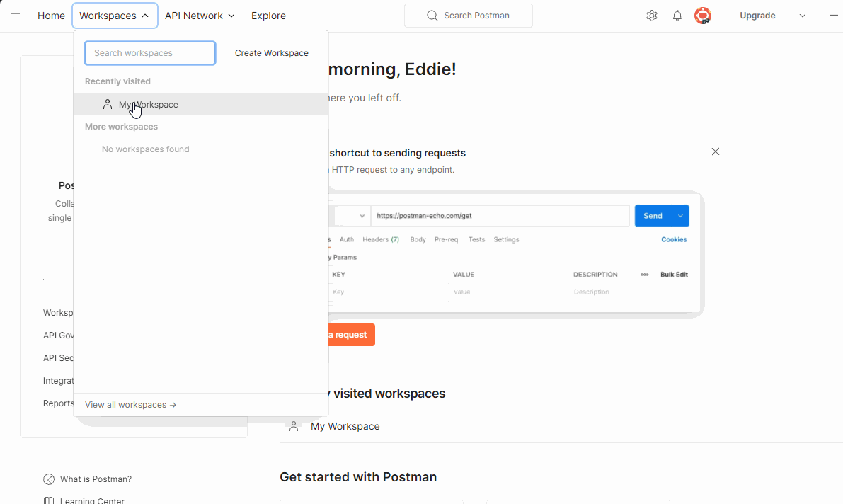Click the blue Send button

[x=653, y=216]
